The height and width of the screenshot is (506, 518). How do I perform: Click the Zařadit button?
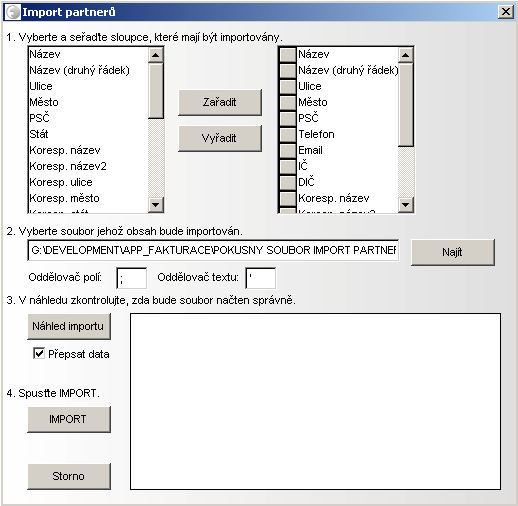[220, 102]
